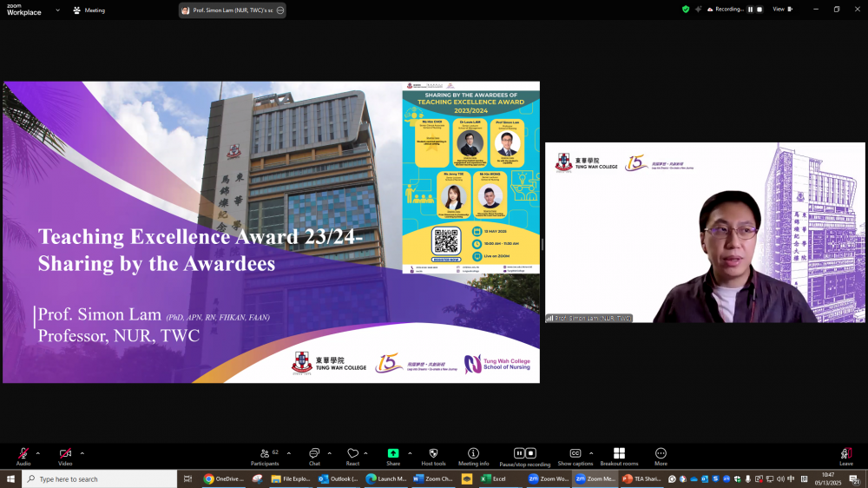Click the Prof. Simon Lam name label
The height and width of the screenshot is (488, 868).
[x=589, y=319]
